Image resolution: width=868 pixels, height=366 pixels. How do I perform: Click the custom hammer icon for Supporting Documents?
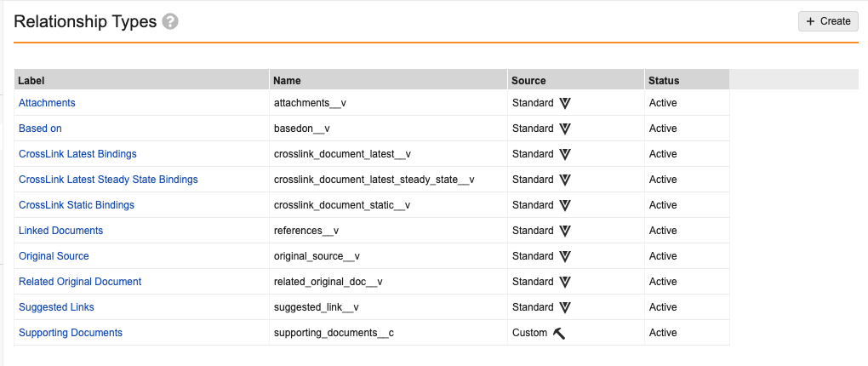click(x=559, y=333)
